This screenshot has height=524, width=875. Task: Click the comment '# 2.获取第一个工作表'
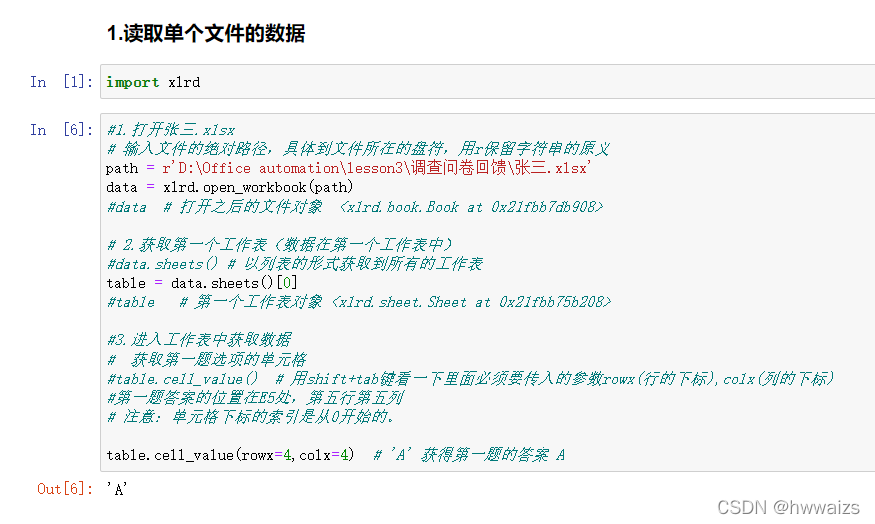280,244
